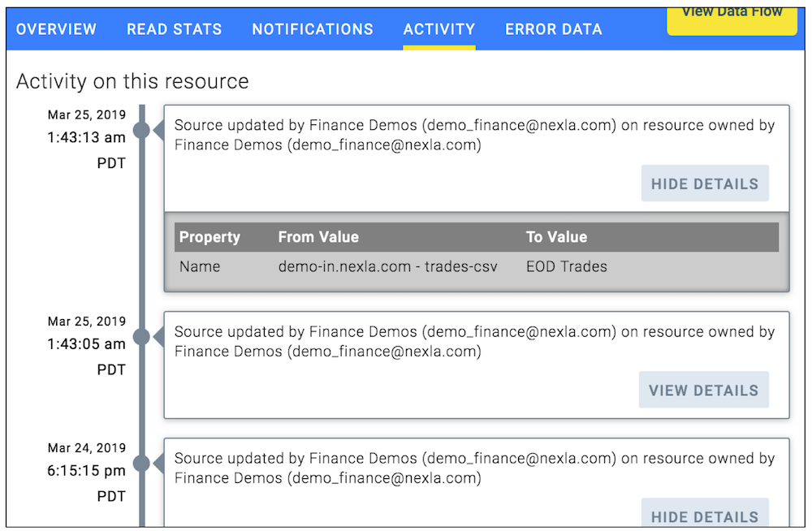Click the 'Name' property cell

tap(200, 266)
